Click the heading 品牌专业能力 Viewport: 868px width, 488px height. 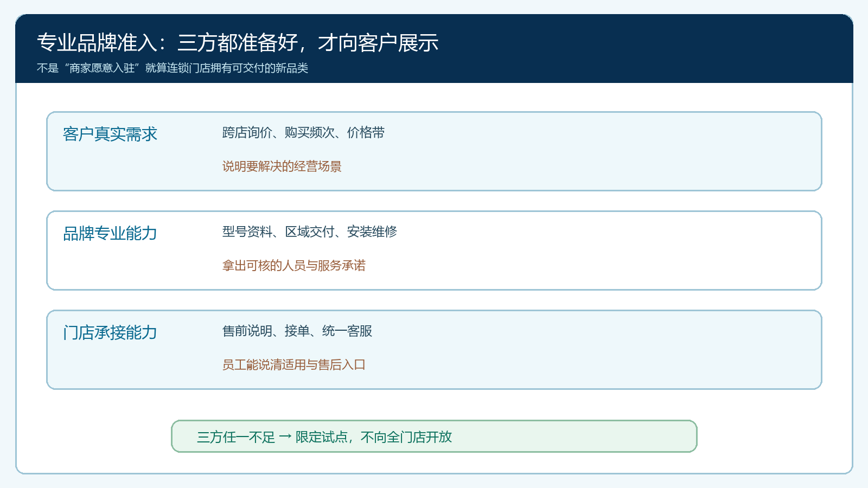point(110,233)
